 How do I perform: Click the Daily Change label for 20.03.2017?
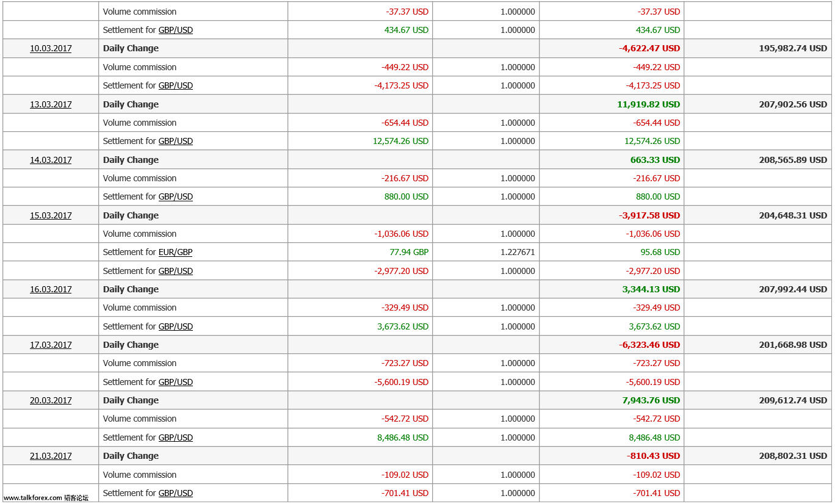tap(131, 400)
